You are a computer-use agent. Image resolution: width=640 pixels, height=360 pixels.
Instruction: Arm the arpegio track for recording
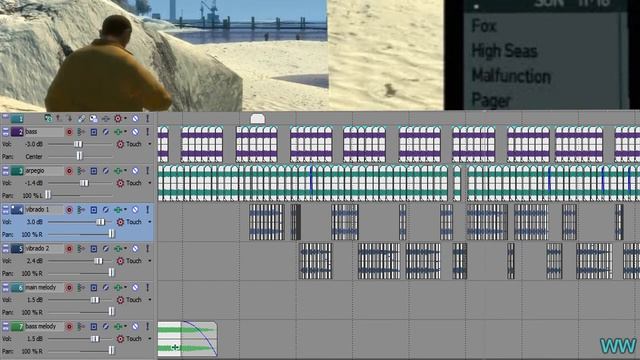point(69,171)
